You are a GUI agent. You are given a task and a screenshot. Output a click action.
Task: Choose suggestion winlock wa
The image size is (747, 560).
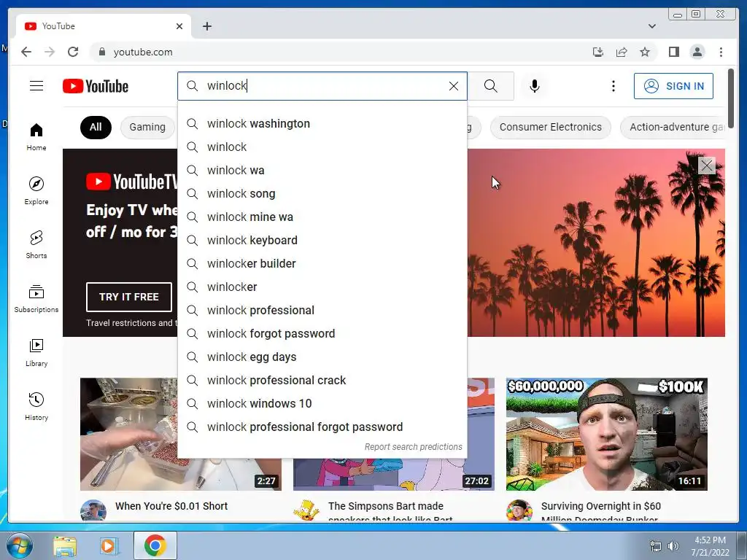pos(322,171)
